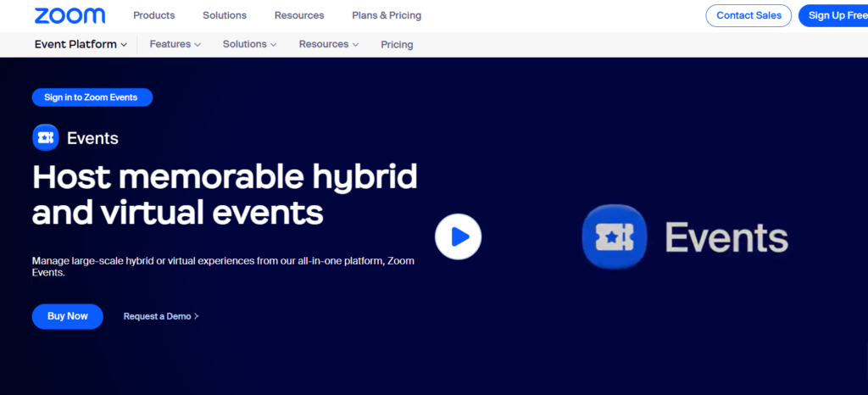Click the Buy Now button
868x395 pixels.
[68, 316]
